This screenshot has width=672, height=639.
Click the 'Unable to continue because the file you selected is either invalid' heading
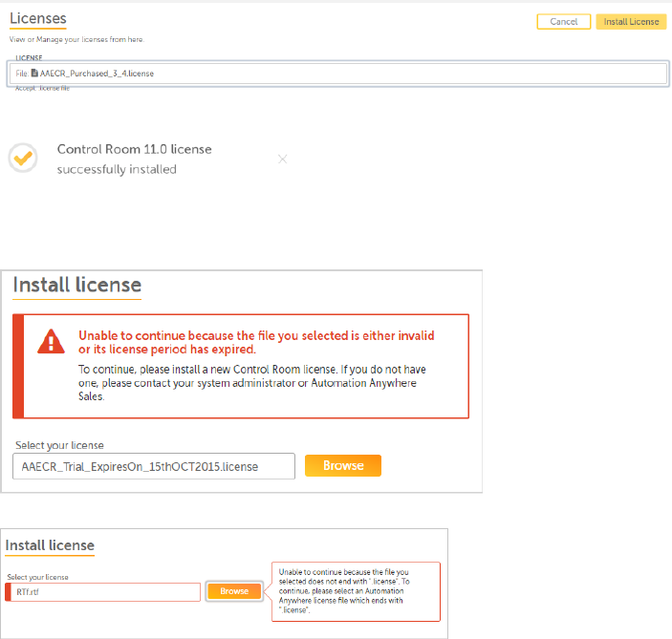coord(256,342)
